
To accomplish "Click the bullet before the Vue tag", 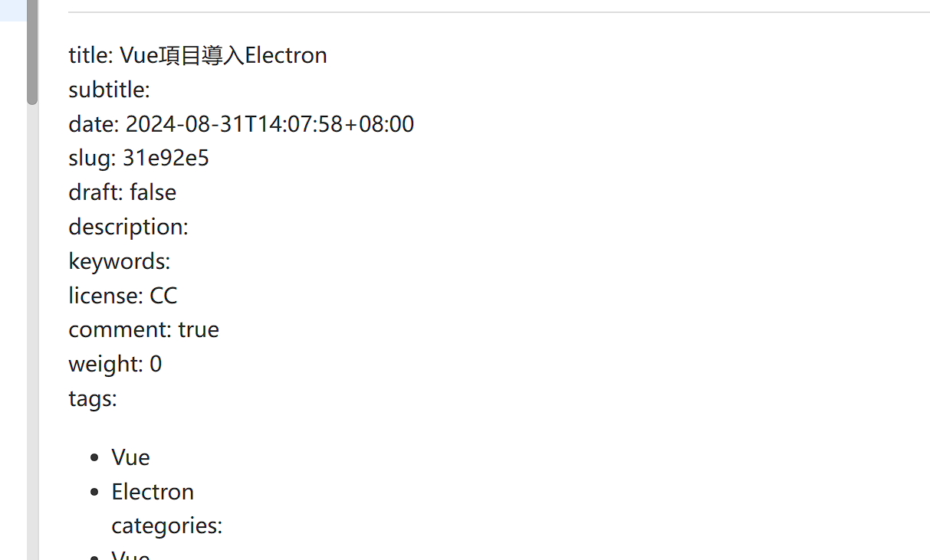I will tap(94, 458).
